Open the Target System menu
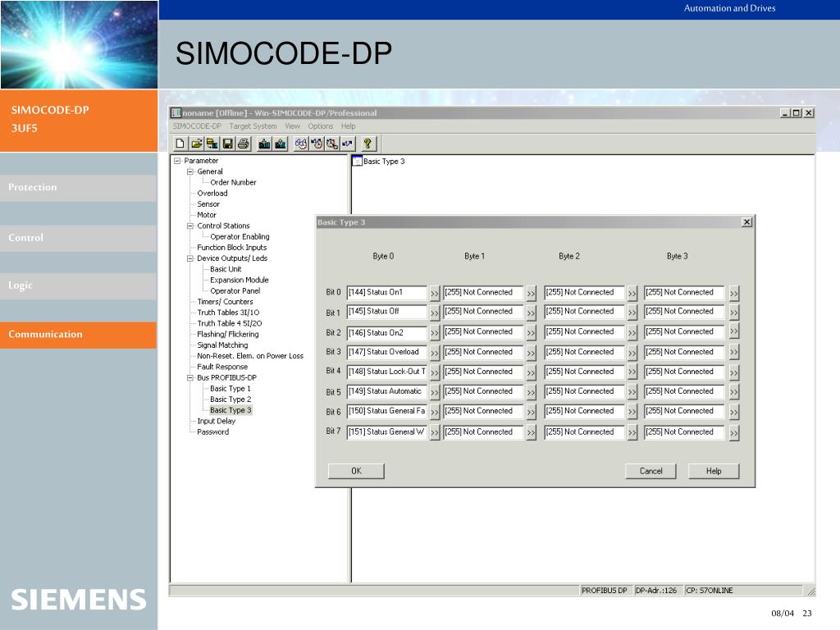The height and width of the screenshot is (630, 840). pyautogui.click(x=253, y=126)
